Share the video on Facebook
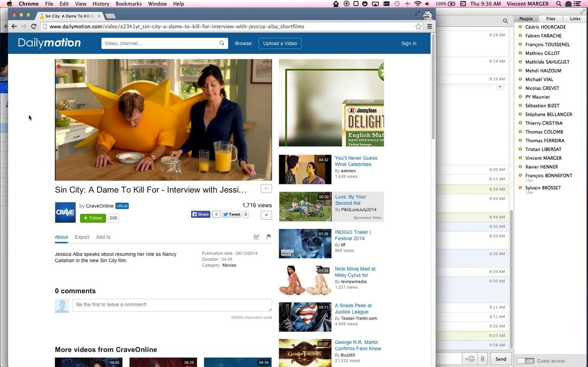The height and width of the screenshot is (367, 588). (x=201, y=214)
